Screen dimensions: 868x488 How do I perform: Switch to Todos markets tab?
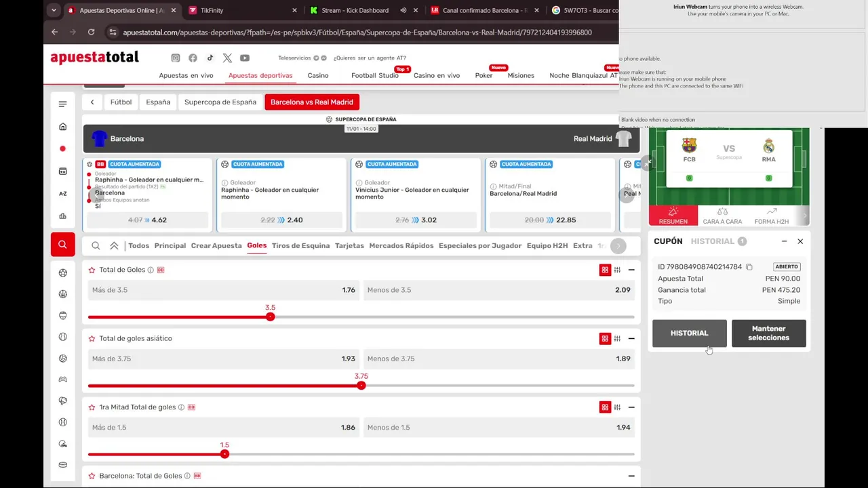(x=138, y=246)
